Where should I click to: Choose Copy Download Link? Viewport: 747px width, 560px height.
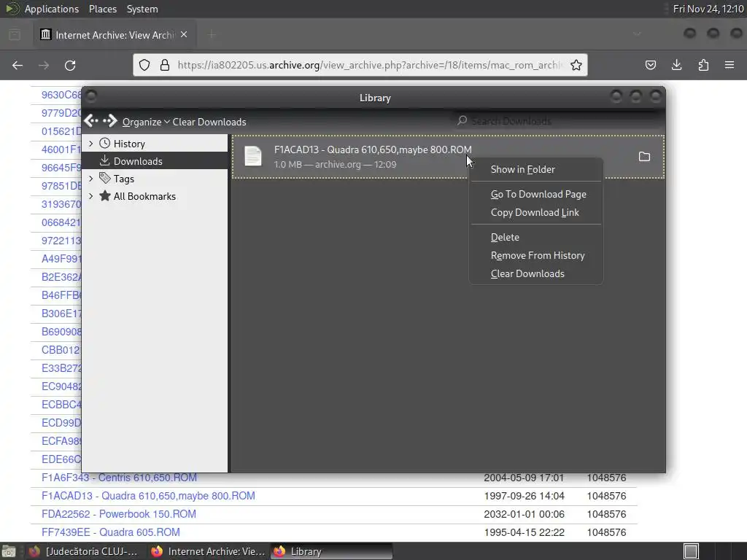click(x=536, y=212)
